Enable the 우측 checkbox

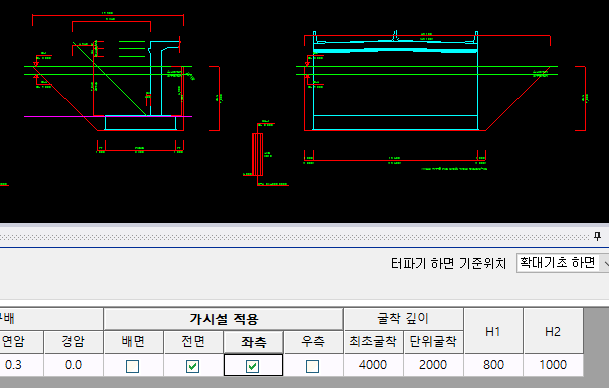(313, 366)
